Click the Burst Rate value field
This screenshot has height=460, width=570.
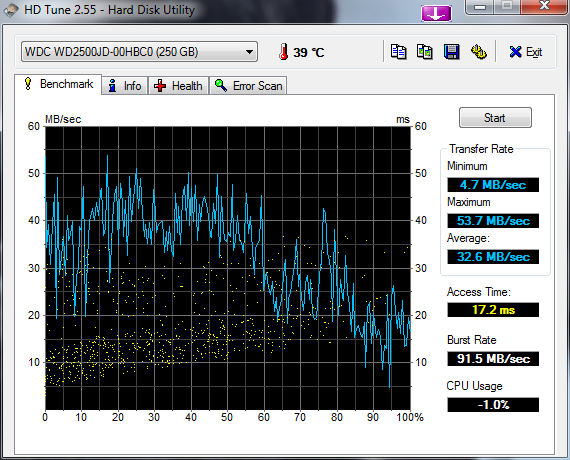coord(493,359)
